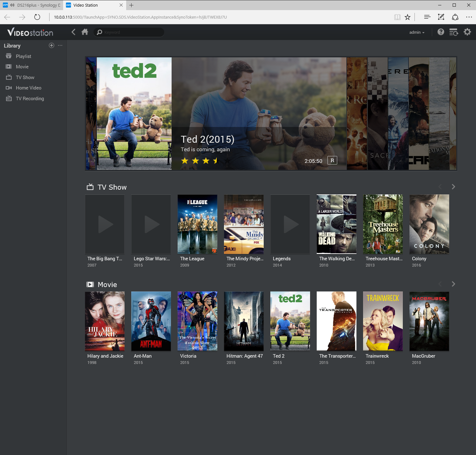Open browser reading view icon
Image resolution: width=476 pixels, height=455 pixels.
397,17
